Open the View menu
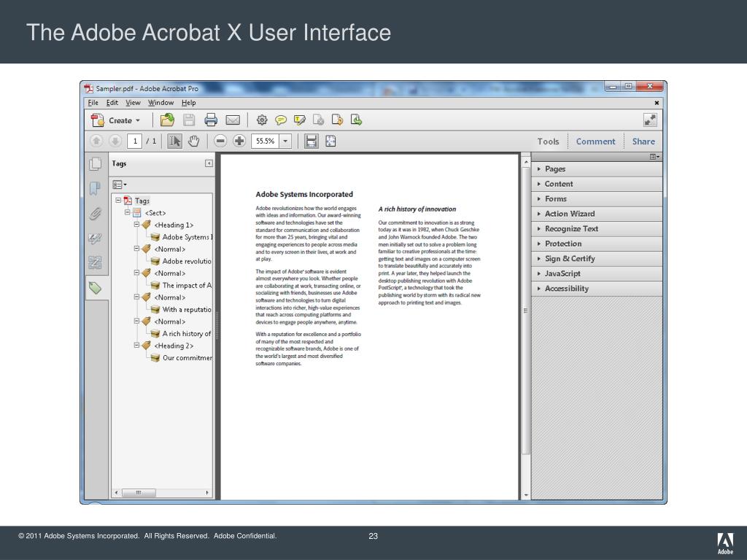Image resolution: width=747 pixels, height=560 pixels. point(133,102)
